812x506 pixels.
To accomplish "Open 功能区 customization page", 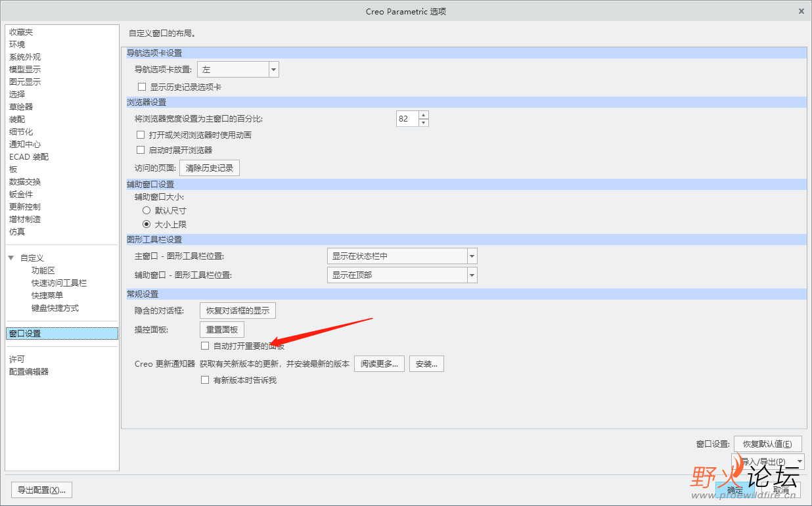I will point(43,271).
